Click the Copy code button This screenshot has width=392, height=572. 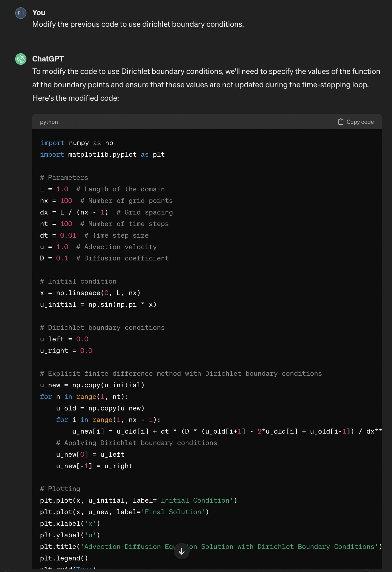(356, 122)
